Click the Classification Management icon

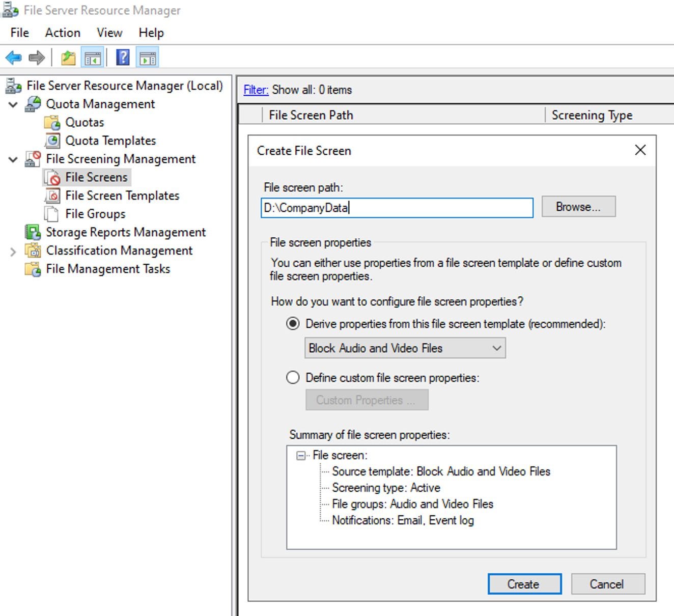33,250
